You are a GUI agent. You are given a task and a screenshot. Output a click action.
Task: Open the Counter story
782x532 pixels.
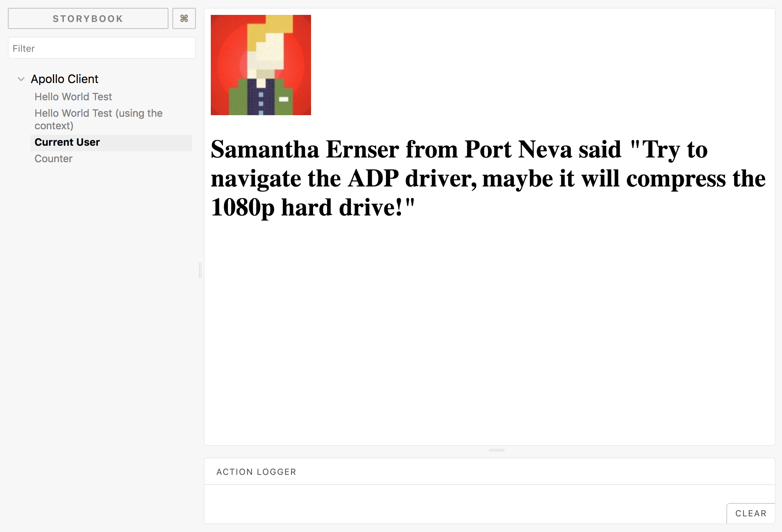click(54, 159)
